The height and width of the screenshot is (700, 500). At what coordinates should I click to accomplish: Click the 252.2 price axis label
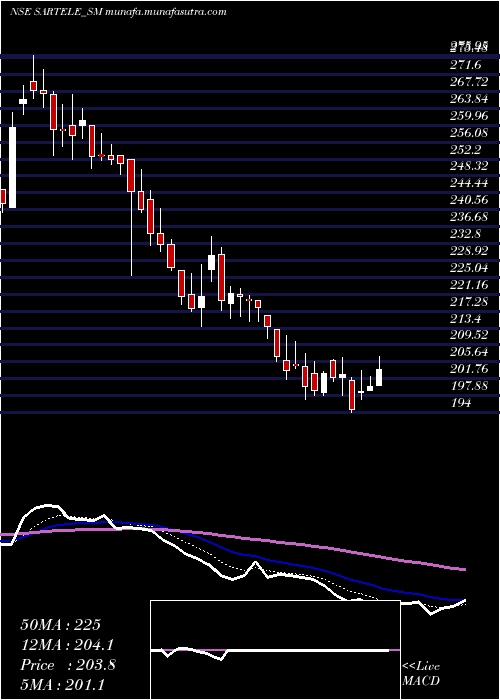pos(465,150)
